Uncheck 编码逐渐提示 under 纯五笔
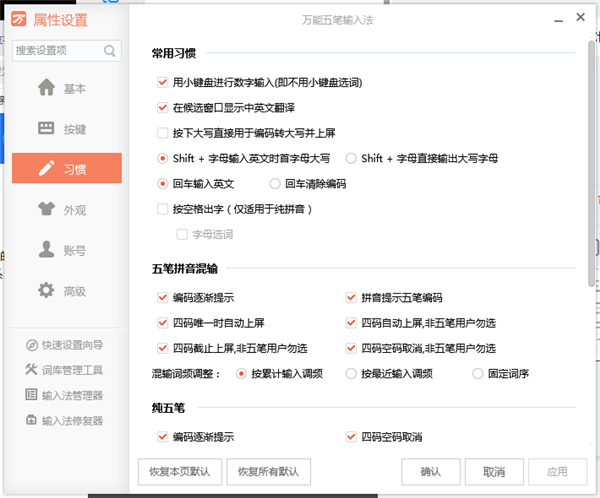This screenshot has width=600, height=498. (163, 436)
